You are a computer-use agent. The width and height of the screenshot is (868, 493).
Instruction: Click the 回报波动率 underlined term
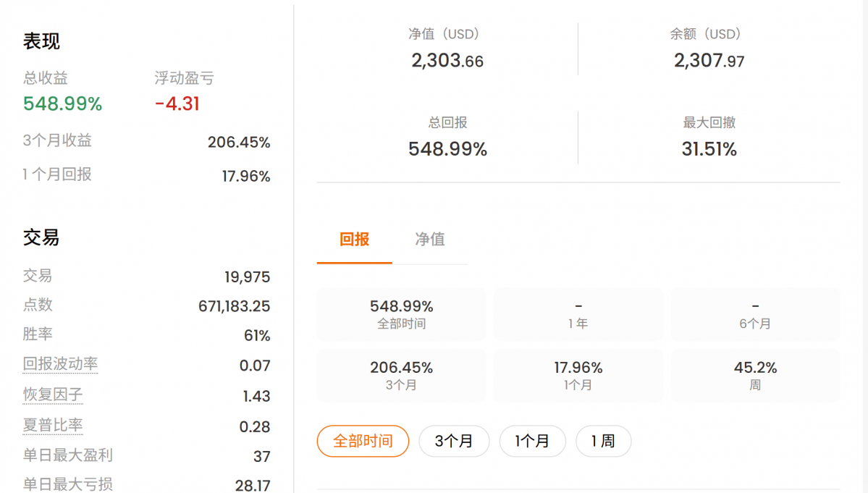coord(60,364)
